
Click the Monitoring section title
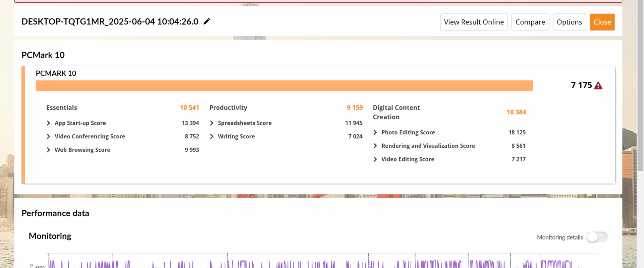pos(50,236)
